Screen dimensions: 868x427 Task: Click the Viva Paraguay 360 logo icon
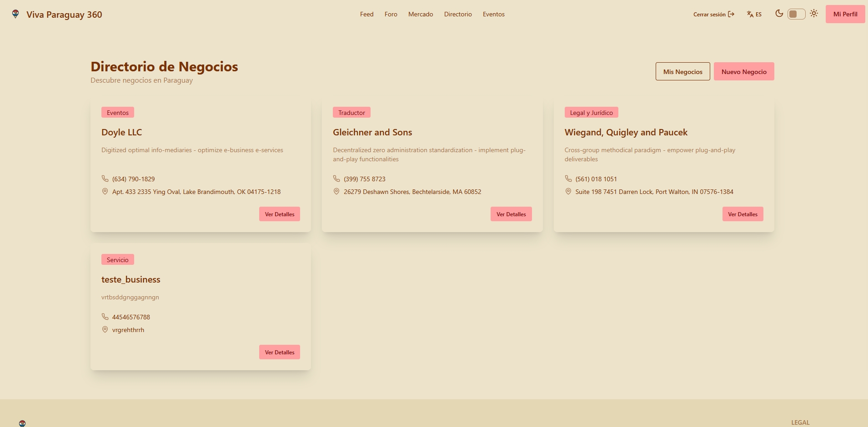pyautogui.click(x=15, y=14)
